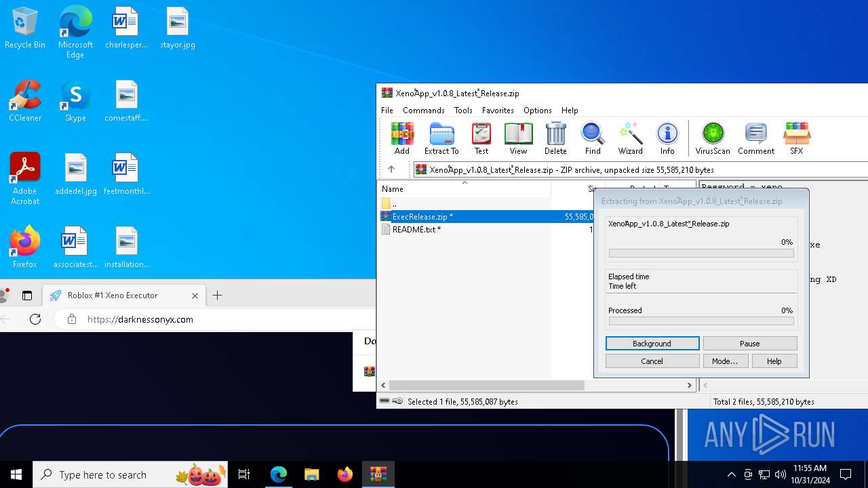
Task: Show archive Info
Action: [667, 138]
